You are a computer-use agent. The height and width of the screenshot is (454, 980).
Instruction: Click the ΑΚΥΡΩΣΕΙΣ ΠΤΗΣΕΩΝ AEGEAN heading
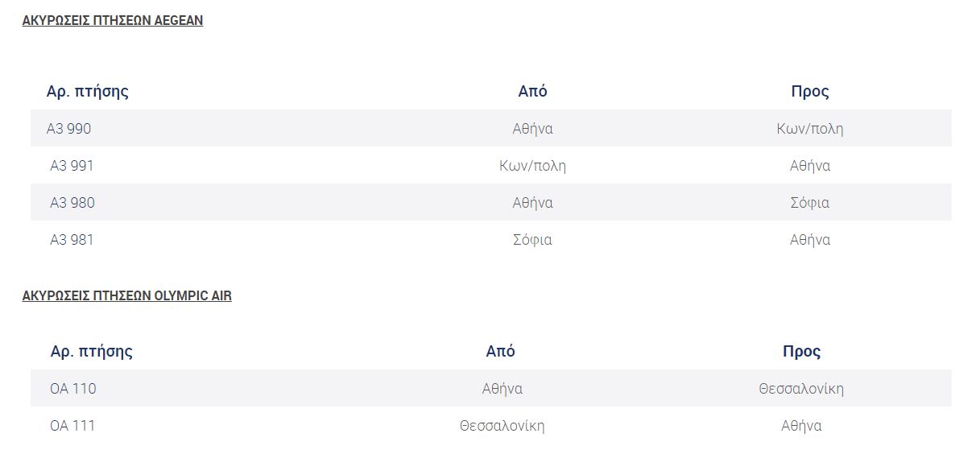[x=113, y=21]
